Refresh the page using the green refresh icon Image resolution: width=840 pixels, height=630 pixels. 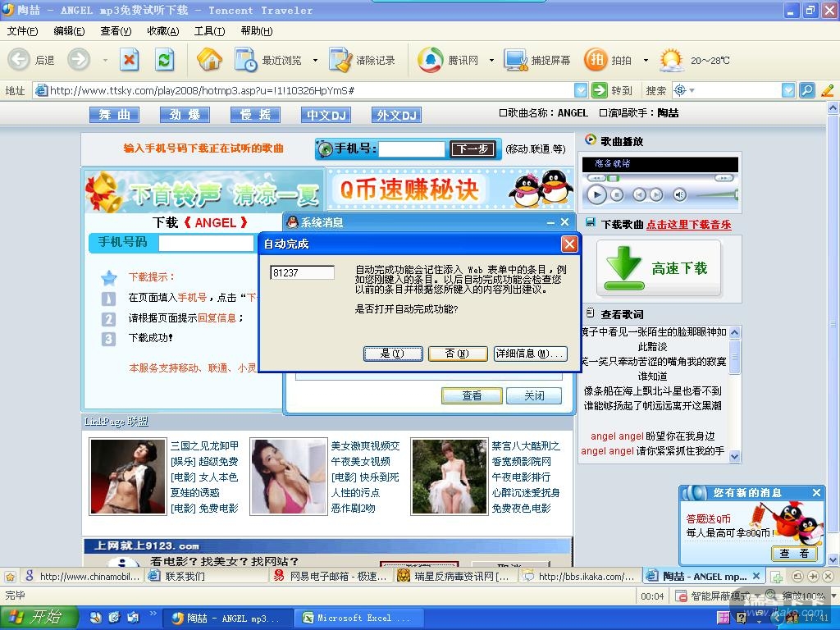coord(164,59)
